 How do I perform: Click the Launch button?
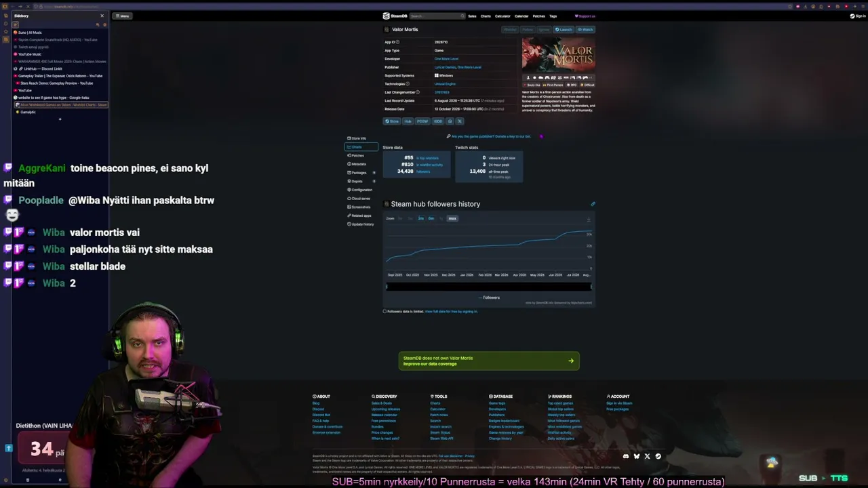pos(564,29)
